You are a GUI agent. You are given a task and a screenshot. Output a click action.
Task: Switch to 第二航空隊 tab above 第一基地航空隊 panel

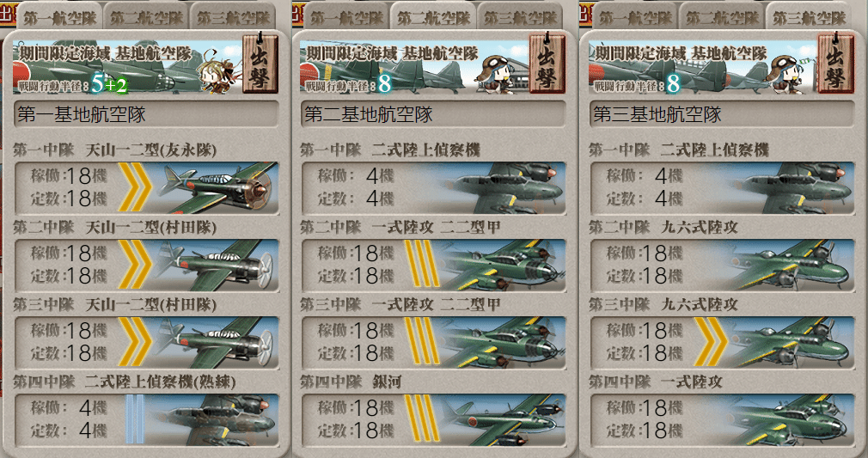point(146,17)
